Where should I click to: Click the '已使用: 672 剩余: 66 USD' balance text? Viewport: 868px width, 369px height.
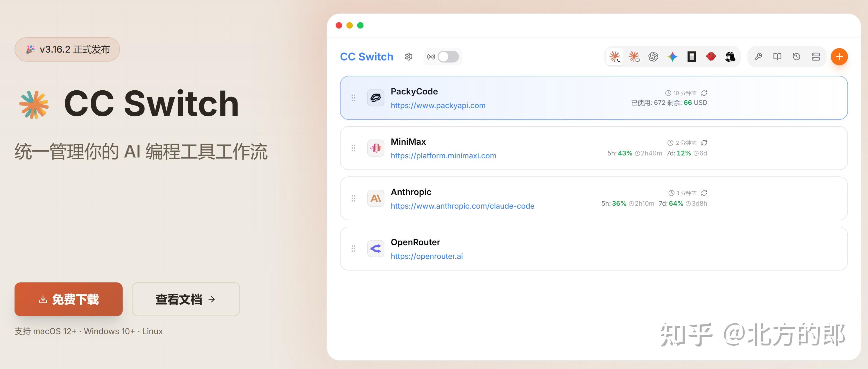coord(669,103)
